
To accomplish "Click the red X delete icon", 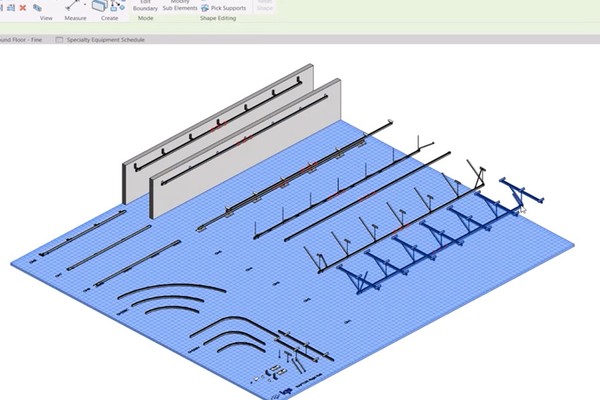I will pyautogui.click(x=22, y=7).
